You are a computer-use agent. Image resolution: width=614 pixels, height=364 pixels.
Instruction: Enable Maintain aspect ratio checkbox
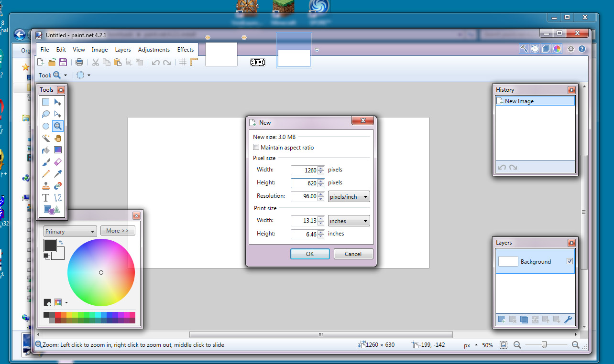(256, 148)
